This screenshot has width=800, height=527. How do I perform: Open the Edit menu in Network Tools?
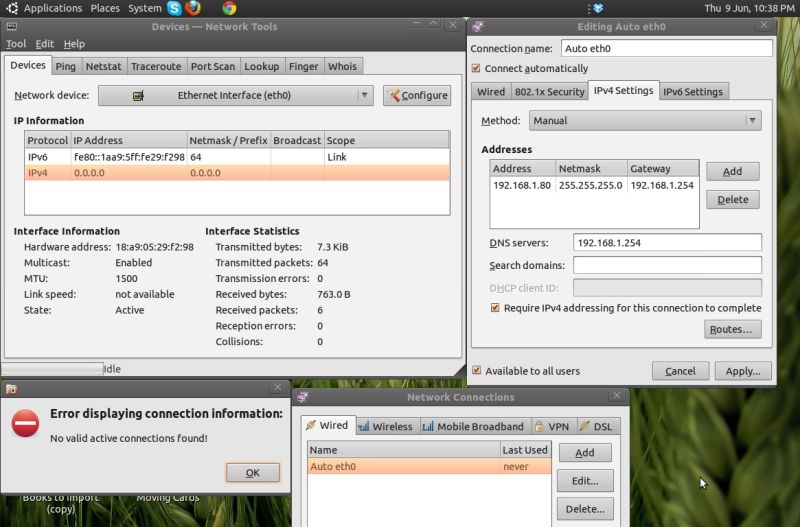[x=44, y=44]
